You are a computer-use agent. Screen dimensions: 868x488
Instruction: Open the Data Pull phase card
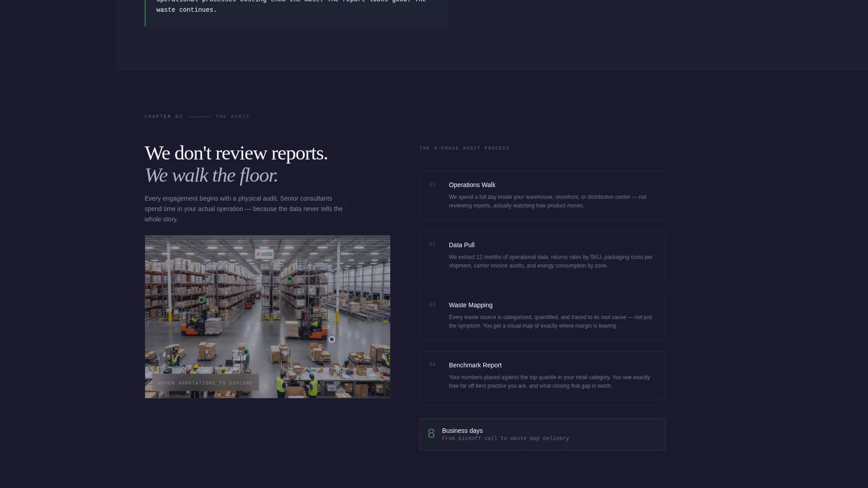pyautogui.click(x=542, y=255)
